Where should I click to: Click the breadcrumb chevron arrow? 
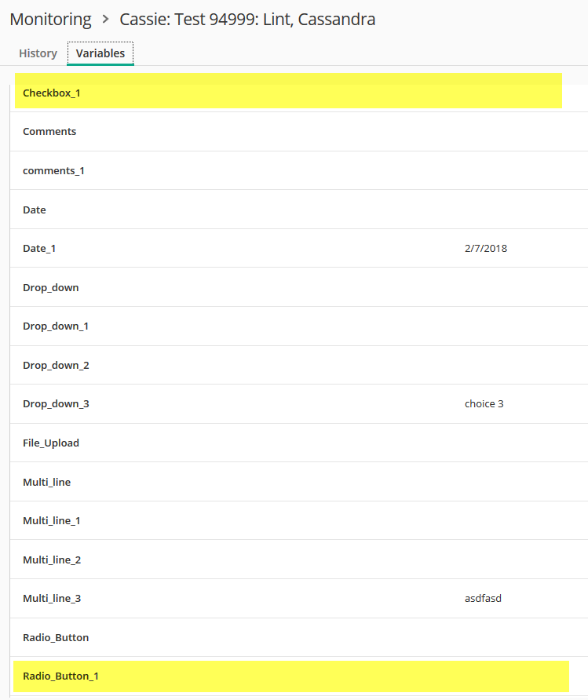105,19
